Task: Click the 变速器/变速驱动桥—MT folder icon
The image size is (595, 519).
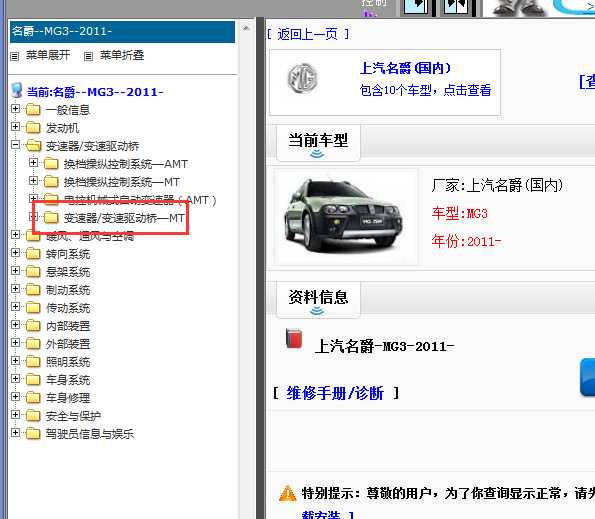Action: pyautogui.click(x=51, y=217)
